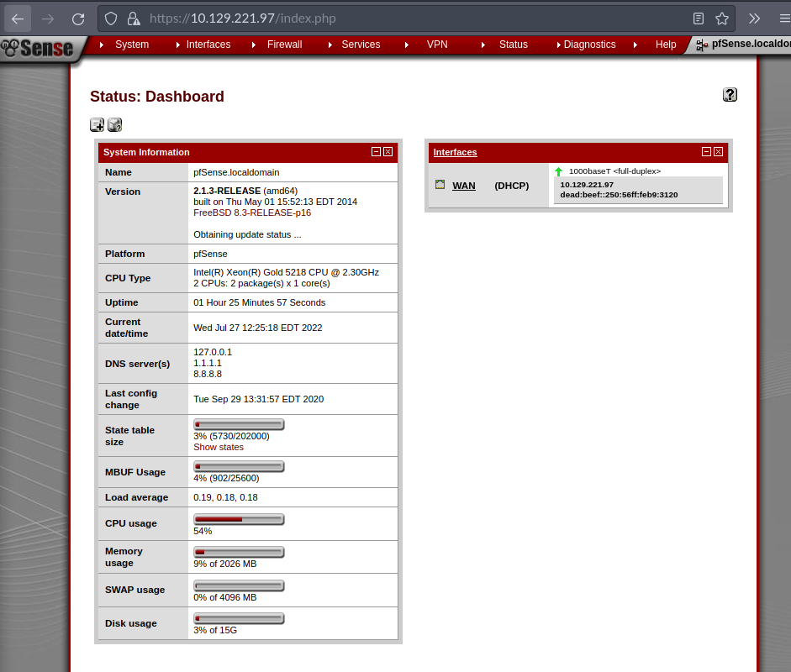Open the Services menu
Screen dimensions: 791x672
click(361, 45)
